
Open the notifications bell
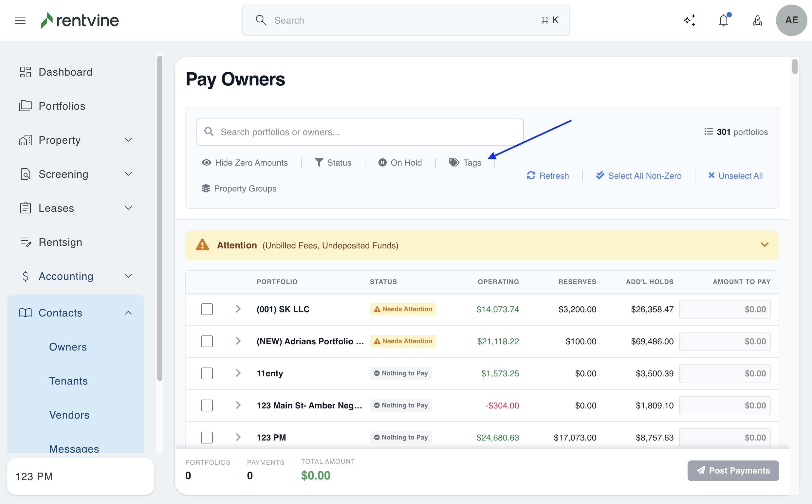723,20
